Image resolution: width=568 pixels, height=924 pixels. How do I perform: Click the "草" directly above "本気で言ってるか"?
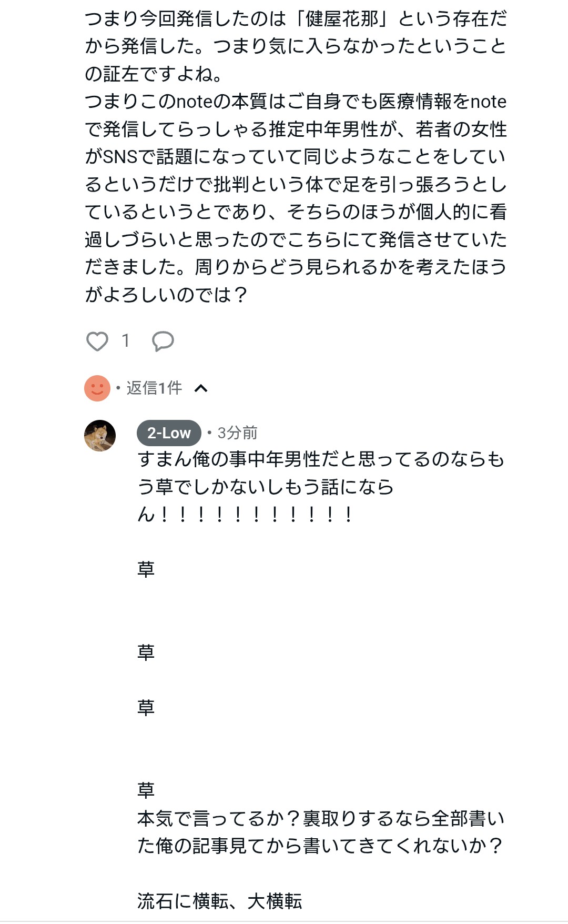[146, 790]
